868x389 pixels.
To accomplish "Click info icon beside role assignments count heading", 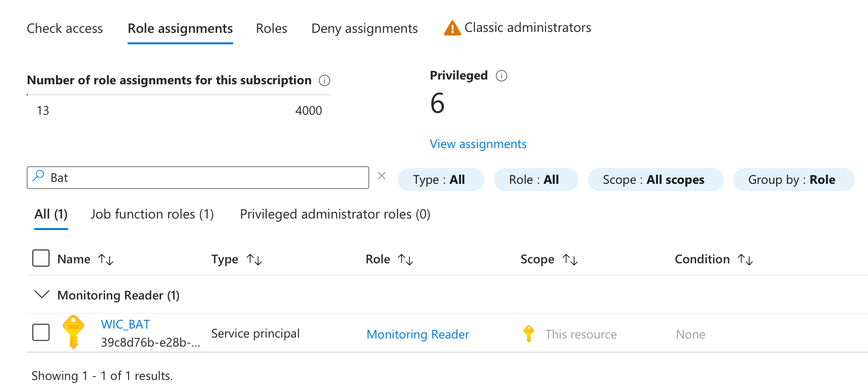I will point(325,80).
